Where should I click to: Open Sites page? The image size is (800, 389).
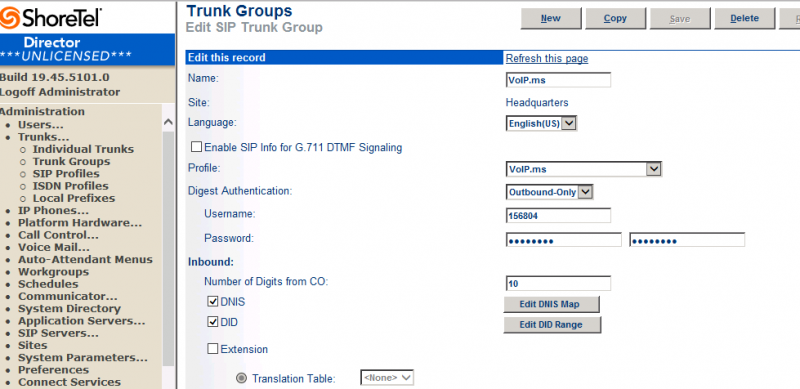(x=33, y=345)
